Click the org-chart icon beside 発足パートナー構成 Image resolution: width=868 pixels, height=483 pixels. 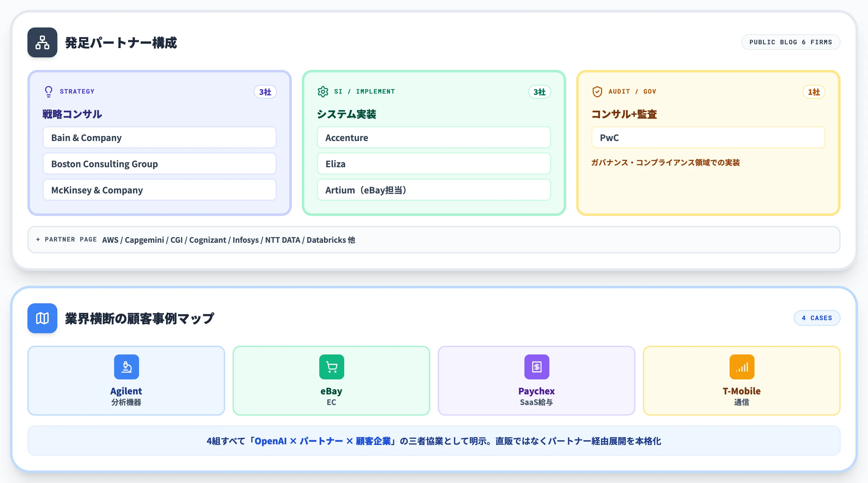(x=42, y=42)
